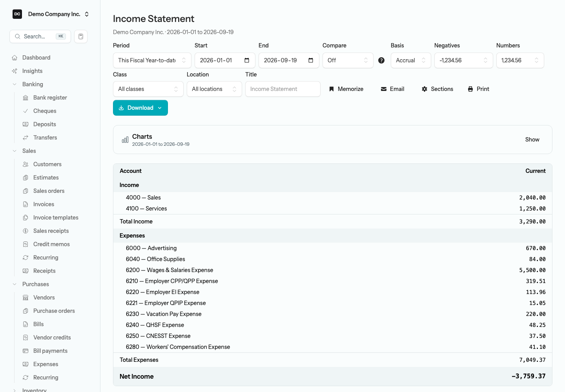Open the Period dropdown

pyautogui.click(x=152, y=60)
